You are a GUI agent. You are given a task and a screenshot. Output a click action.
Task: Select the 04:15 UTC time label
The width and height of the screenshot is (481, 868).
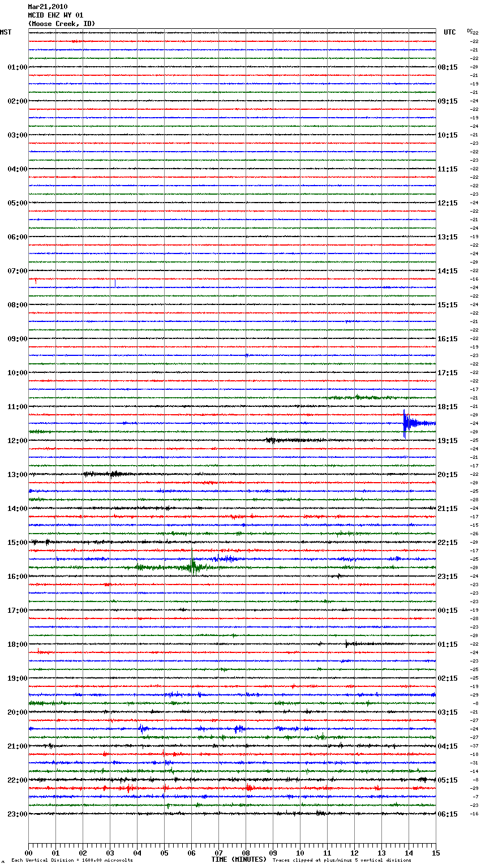(x=448, y=746)
